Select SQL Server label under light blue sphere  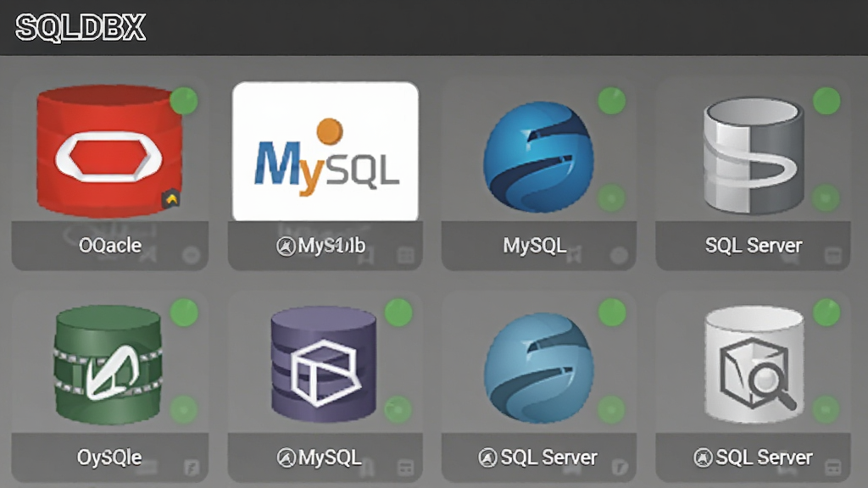point(548,457)
